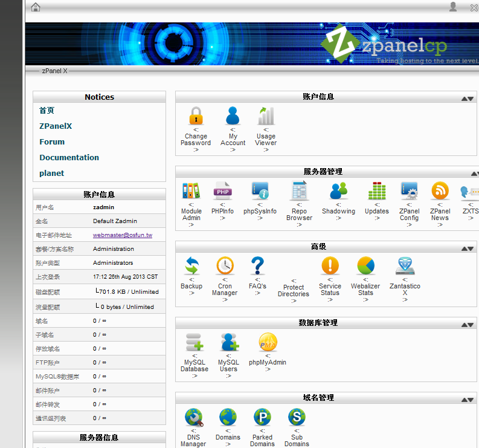Click the Backup arrows icon
Image resolution: width=479 pixels, height=448 pixels.
point(191,265)
